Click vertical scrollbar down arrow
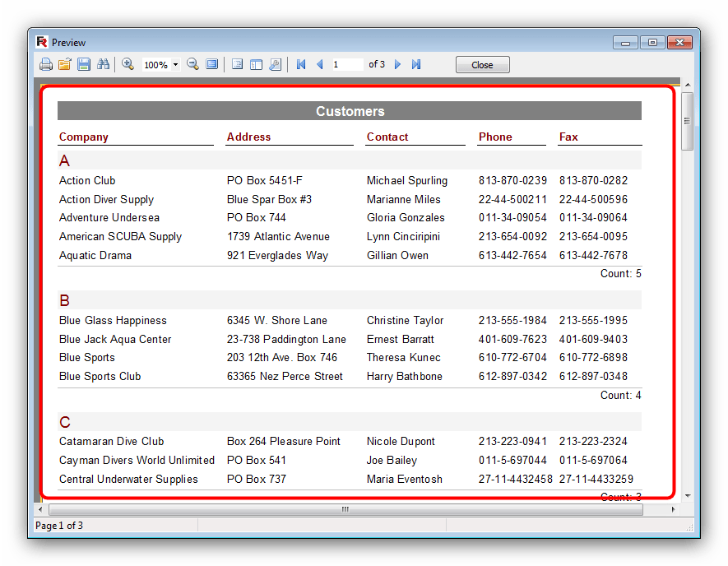Screen dimensions: 728x566 click(688, 496)
